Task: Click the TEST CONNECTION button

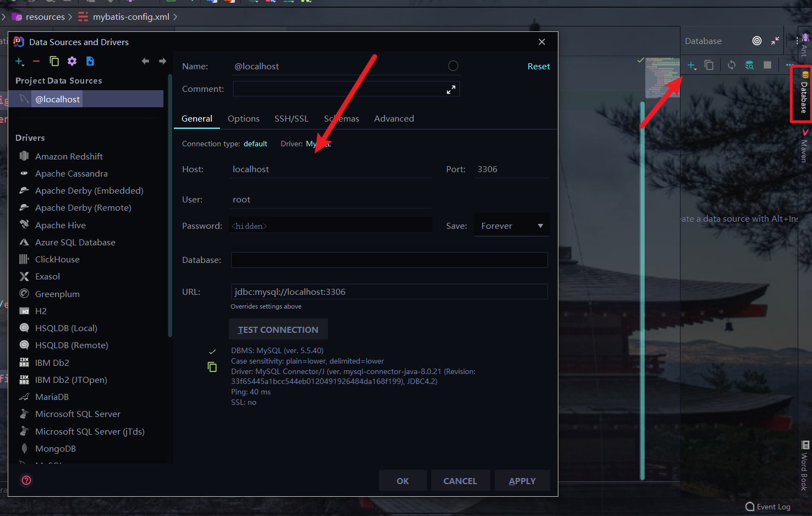Action: pos(278,330)
